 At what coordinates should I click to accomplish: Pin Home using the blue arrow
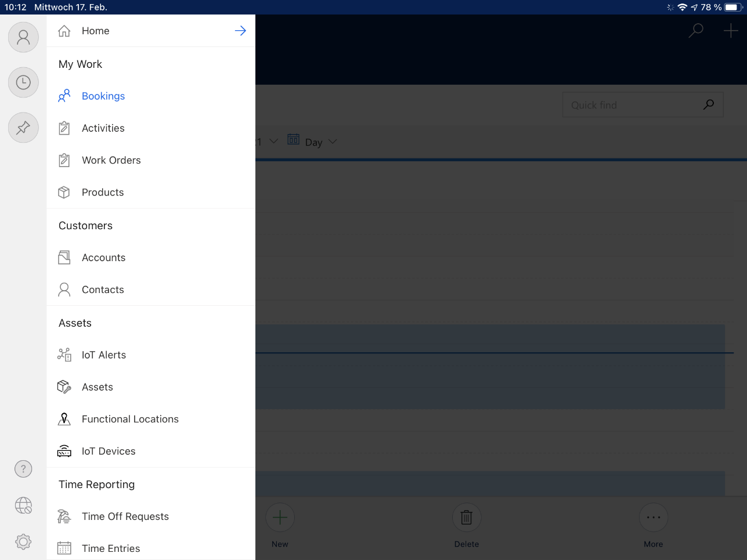(240, 31)
